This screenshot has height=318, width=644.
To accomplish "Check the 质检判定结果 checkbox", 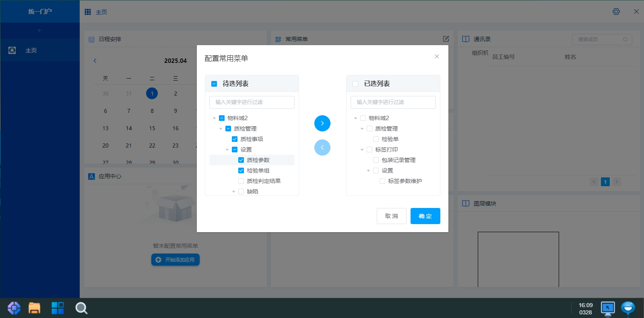I will [x=241, y=181].
